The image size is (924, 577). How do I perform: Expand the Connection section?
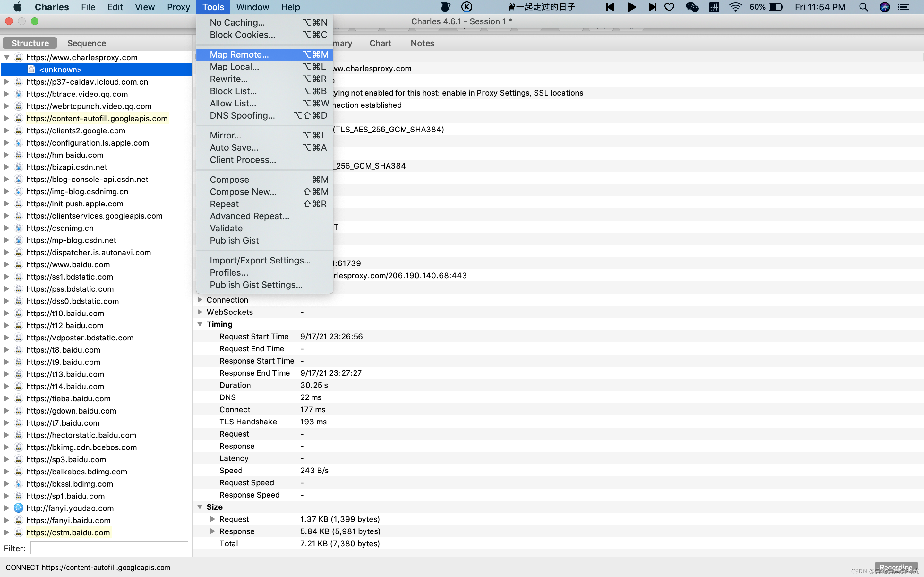coord(200,300)
